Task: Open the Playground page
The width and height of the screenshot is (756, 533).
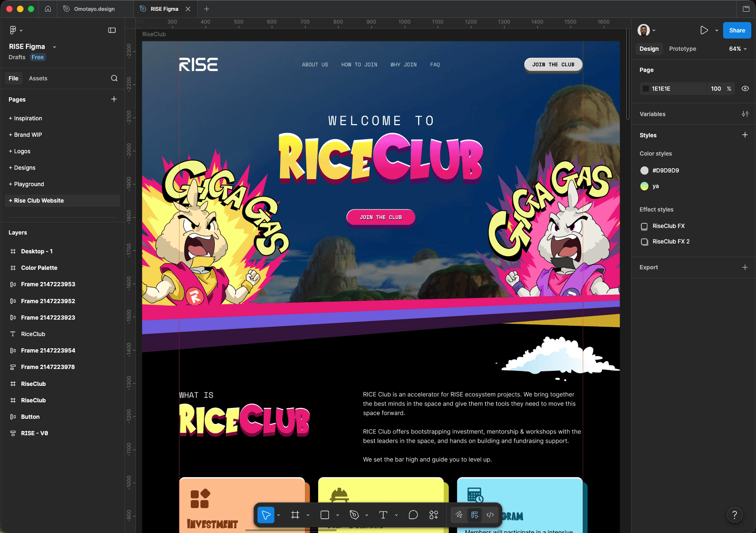Action: coord(62,184)
